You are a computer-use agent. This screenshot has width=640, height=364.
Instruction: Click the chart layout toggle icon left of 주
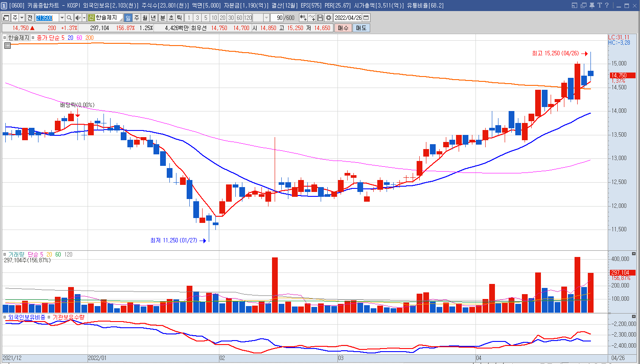[6, 18]
